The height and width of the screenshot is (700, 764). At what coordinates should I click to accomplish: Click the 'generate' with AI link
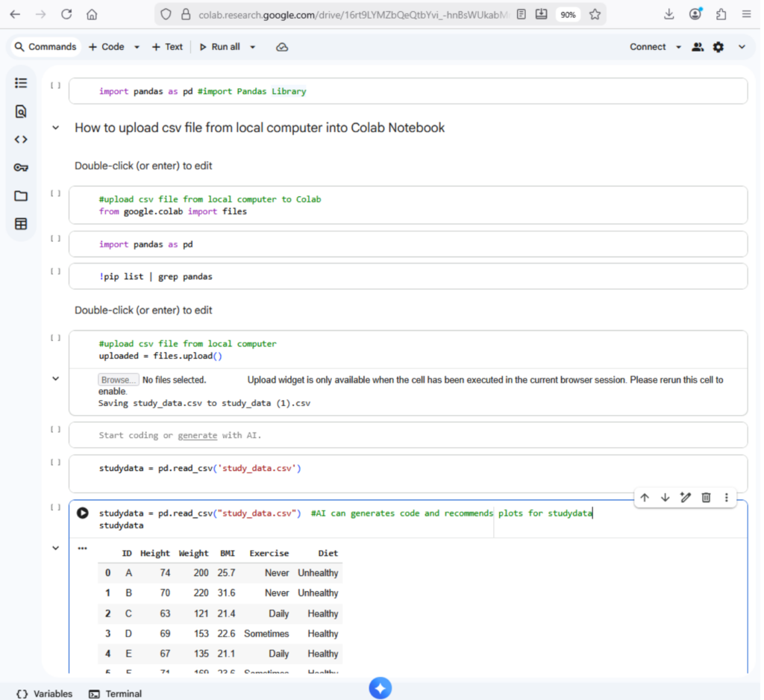(197, 435)
